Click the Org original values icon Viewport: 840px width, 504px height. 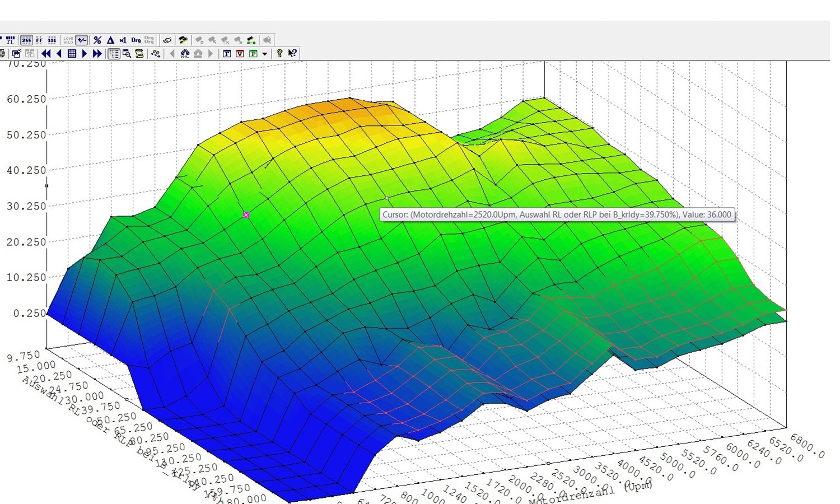point(136,40)
